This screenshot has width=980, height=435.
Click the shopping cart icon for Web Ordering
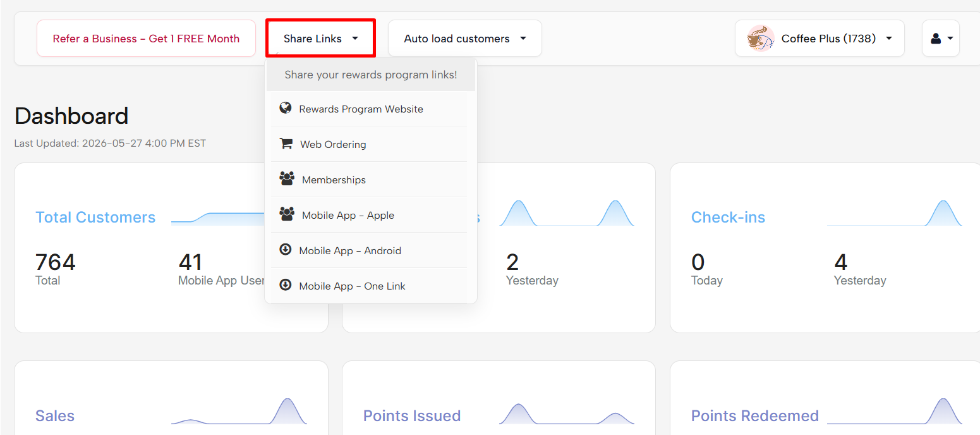286,144
